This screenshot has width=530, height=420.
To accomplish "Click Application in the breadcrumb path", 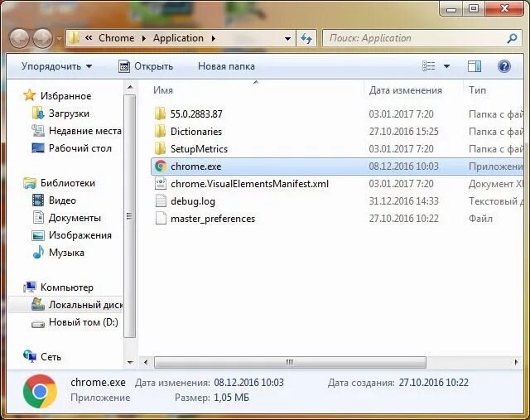I will coord(178,38).
